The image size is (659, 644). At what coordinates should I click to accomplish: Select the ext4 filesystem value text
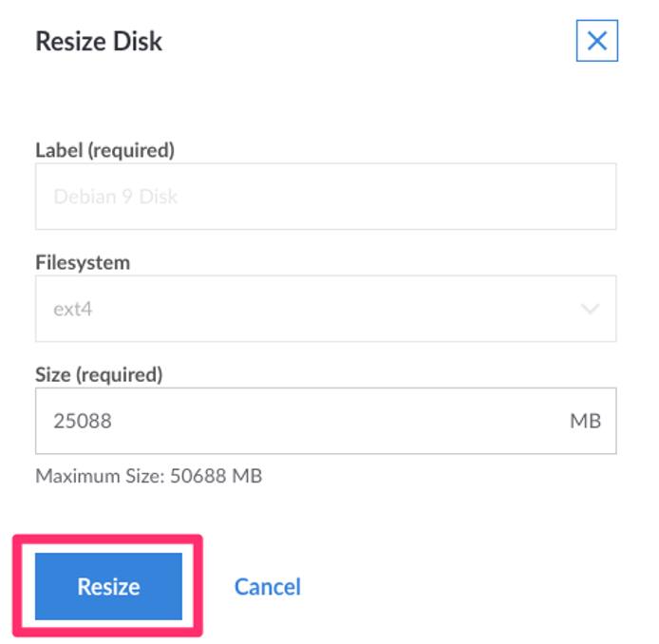click(x=72, y=310)
